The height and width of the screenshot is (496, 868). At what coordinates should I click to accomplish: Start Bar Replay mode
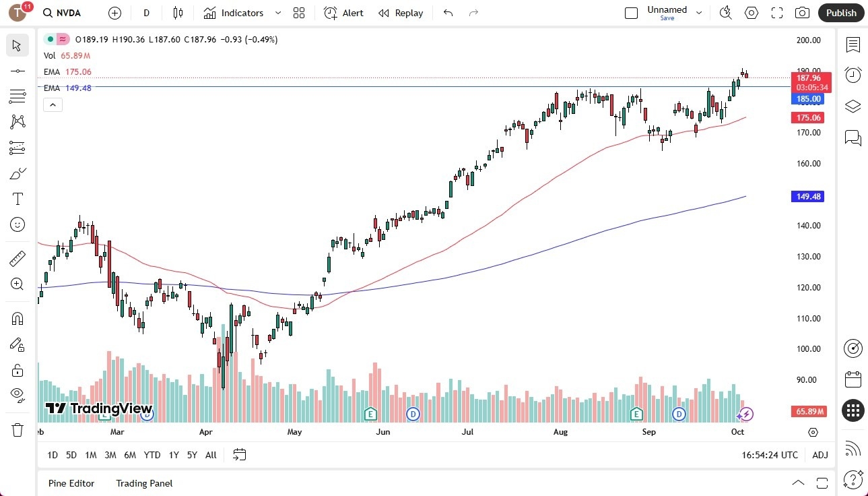[x=401, y=13]
